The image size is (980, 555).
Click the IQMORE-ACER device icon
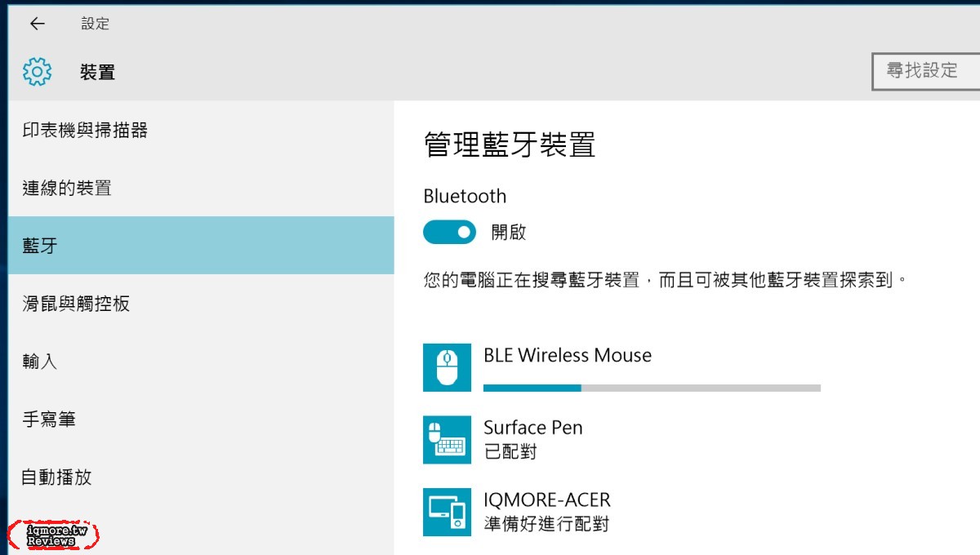click(447, 512)
